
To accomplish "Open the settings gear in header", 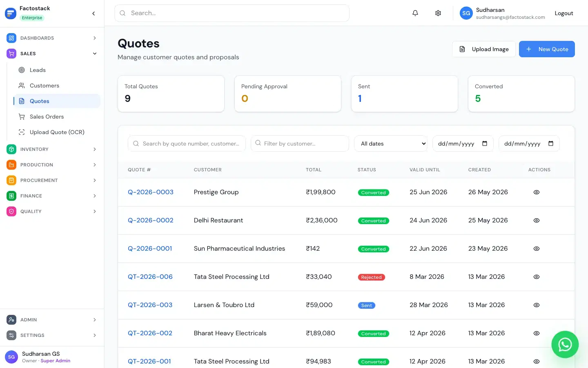I will tap(438, 13).
